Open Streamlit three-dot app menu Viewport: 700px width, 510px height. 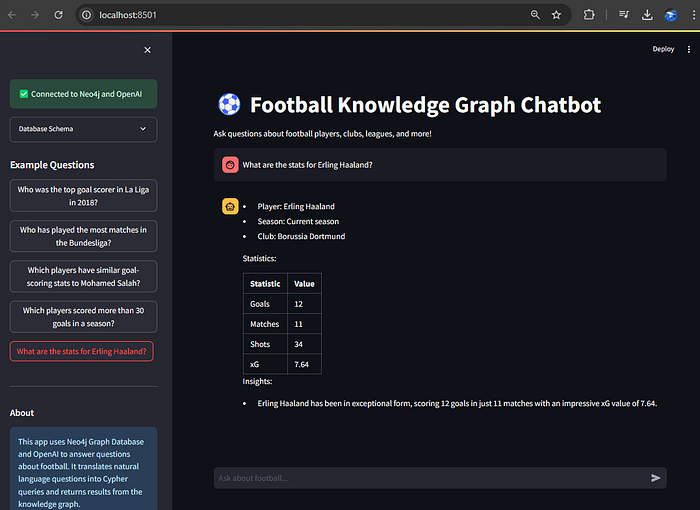(x=689, y=49)
